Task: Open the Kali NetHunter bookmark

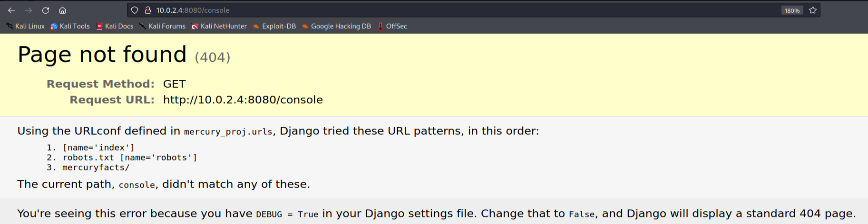Action: 219,26
